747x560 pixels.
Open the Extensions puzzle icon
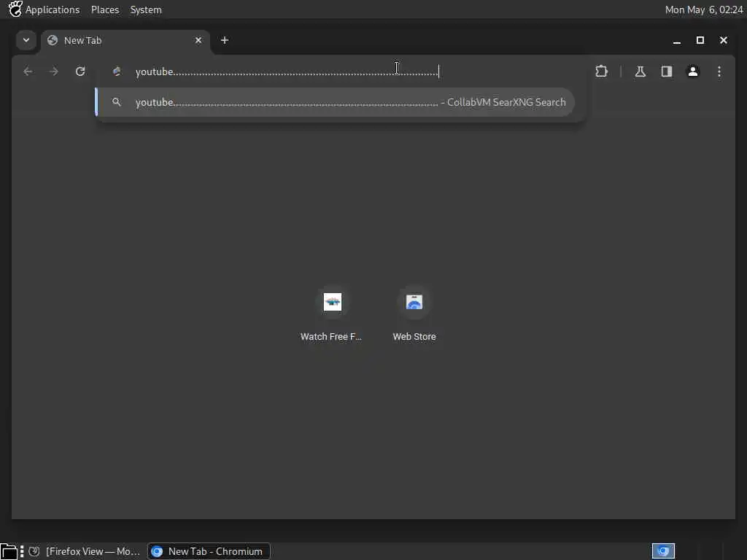point(602,71)
